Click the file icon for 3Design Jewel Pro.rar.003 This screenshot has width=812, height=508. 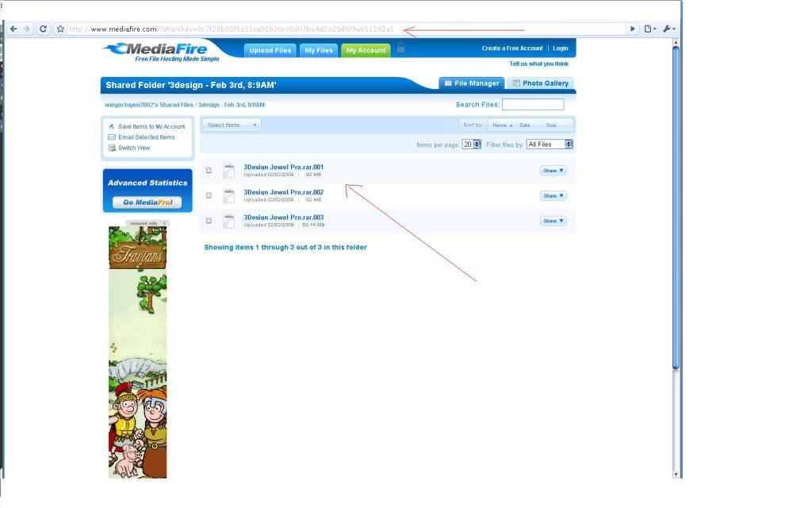229,221
